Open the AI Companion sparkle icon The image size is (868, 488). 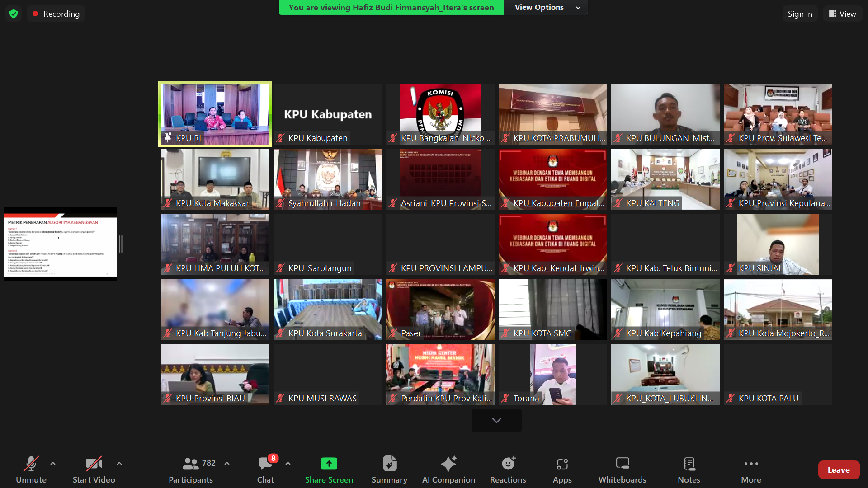(x=448, y=464)
